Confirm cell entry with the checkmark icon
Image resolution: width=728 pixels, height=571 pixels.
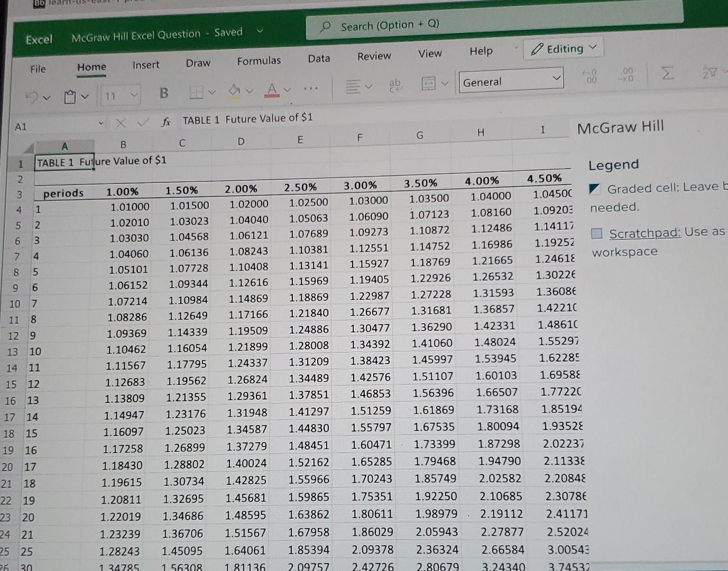pyautogui.click(x=142, y=122)
